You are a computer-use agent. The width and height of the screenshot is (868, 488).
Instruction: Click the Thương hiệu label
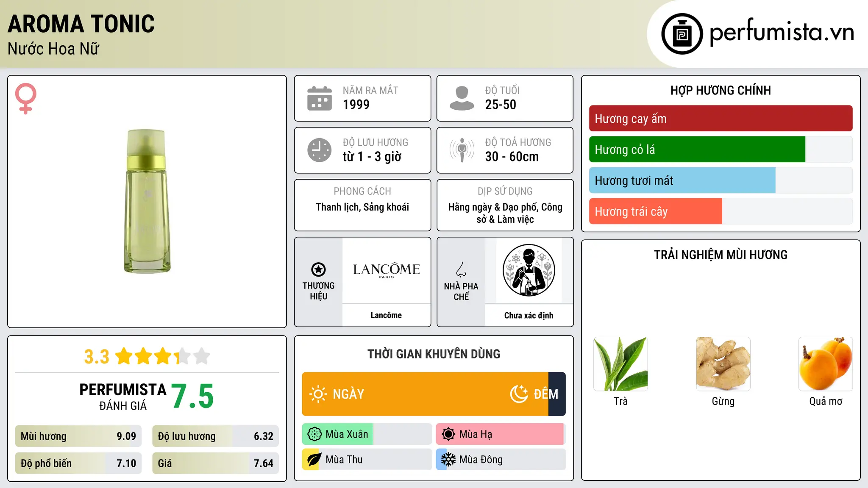coord(318,291)
